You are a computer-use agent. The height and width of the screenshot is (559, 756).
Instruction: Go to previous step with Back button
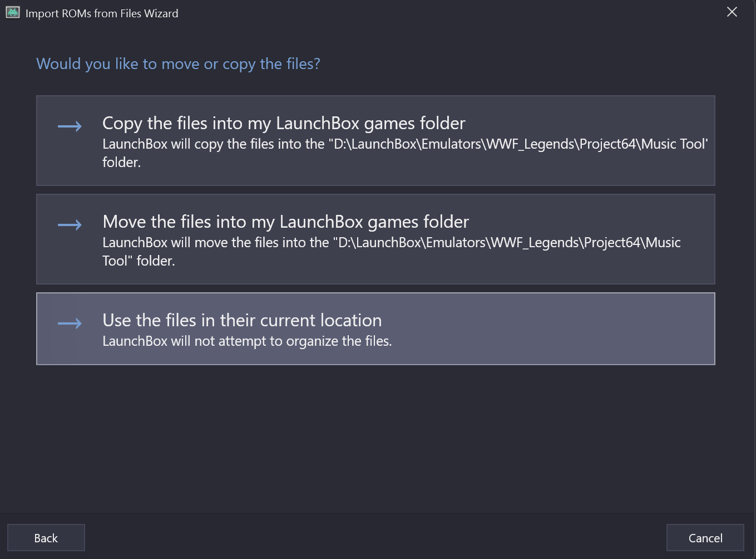point(46,538)
